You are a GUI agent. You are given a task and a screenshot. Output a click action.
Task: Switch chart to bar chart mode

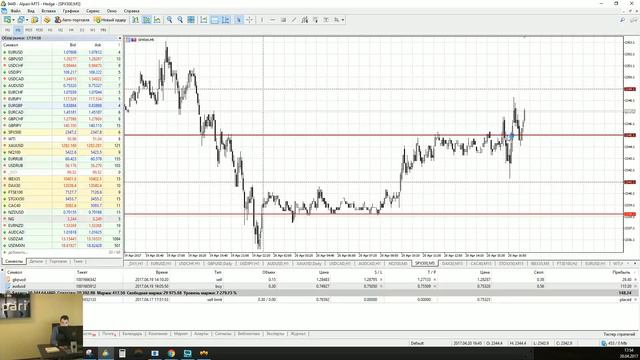coord(136,20)
